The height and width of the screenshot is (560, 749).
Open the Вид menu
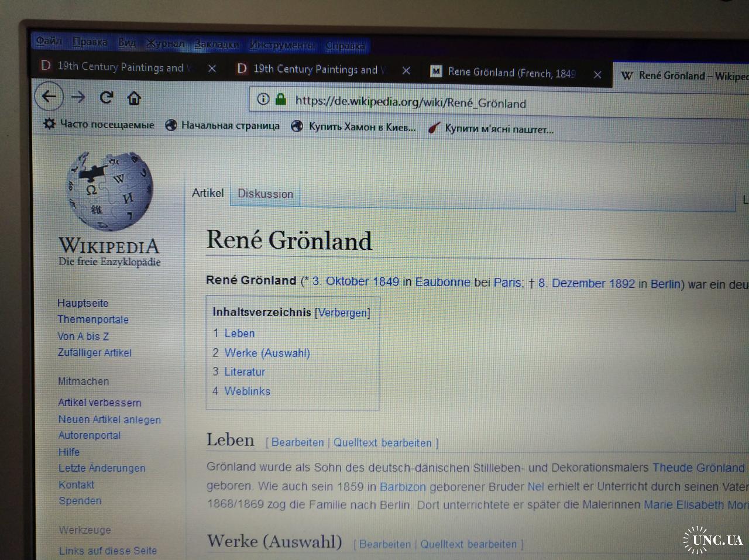(126, 43)
